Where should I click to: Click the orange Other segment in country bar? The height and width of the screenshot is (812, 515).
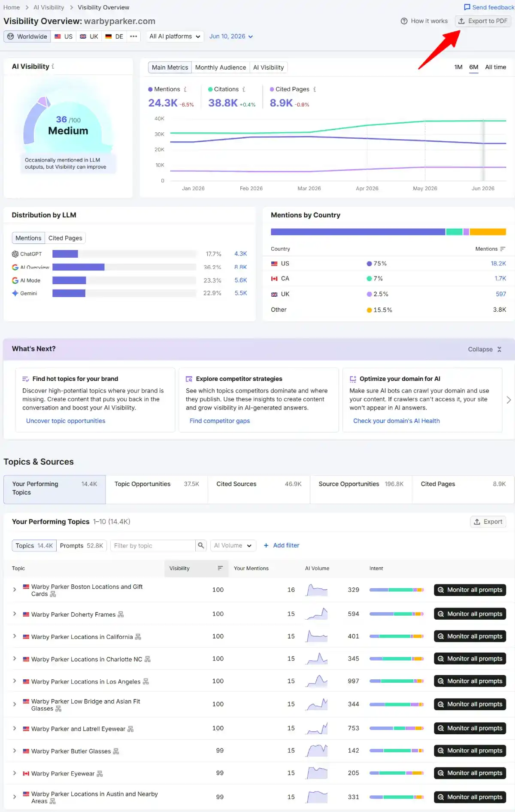point(488,232)
